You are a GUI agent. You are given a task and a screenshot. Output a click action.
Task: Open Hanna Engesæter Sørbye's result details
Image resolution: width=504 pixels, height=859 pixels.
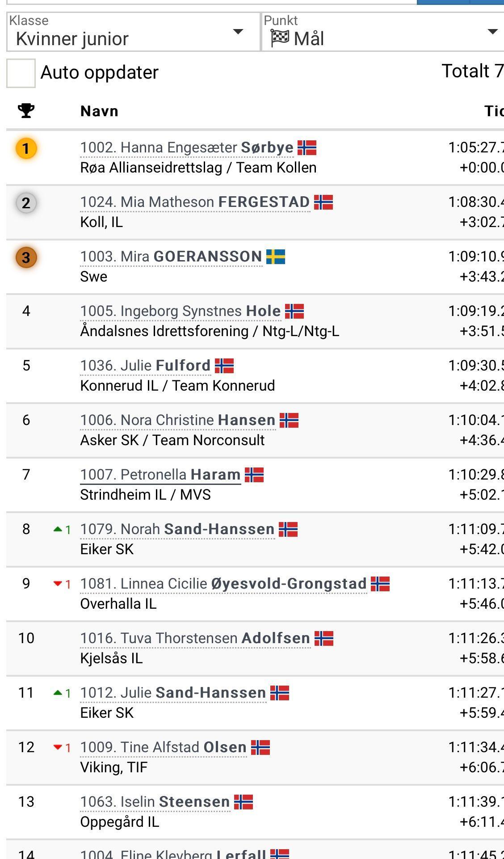187,148
